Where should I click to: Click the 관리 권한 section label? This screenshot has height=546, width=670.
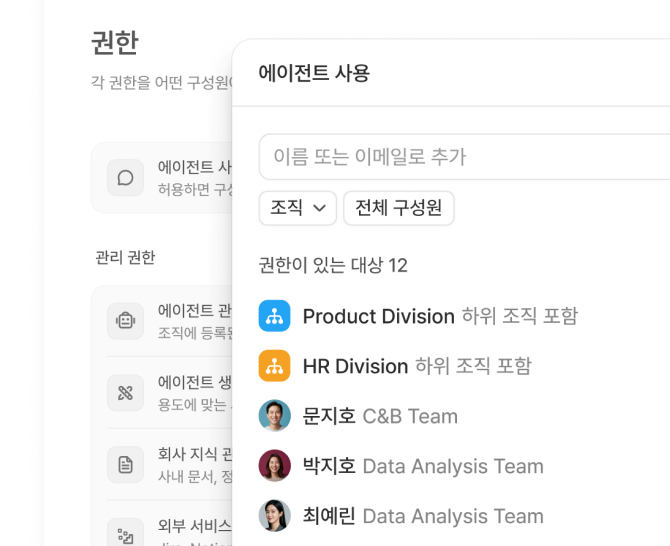[125, 258]
